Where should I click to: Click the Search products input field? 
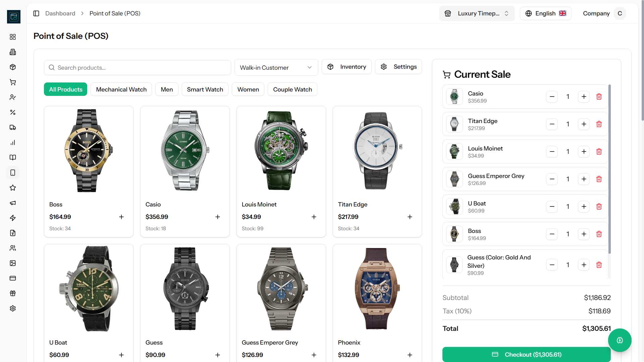[x=138, y=68]
